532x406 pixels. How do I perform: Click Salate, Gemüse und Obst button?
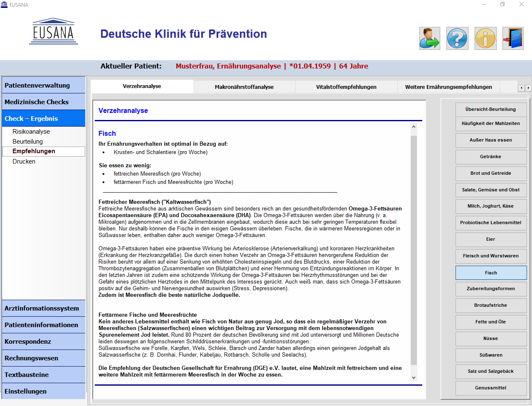click(x=491, y=190)
